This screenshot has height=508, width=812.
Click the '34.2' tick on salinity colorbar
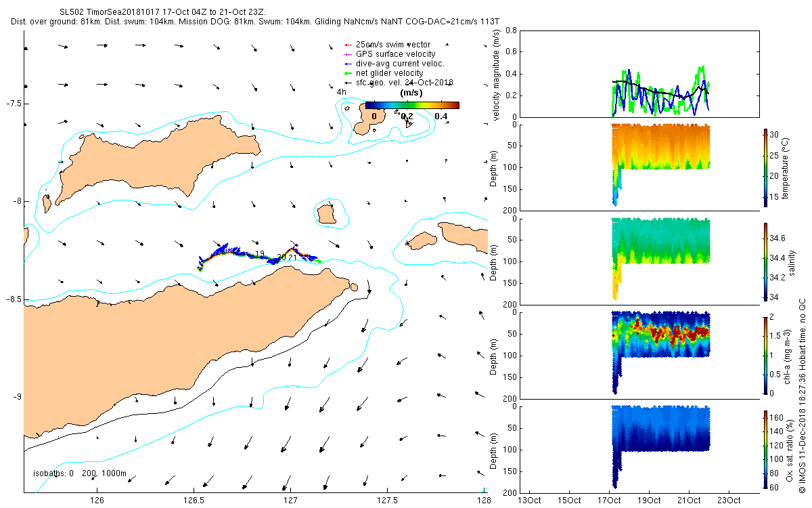779,277
